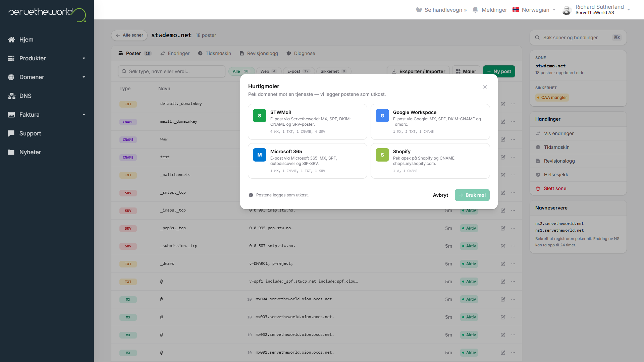This screenshot has height=362, width=644.
Task: Click the Type column header
Action: (x=125, y=88)
